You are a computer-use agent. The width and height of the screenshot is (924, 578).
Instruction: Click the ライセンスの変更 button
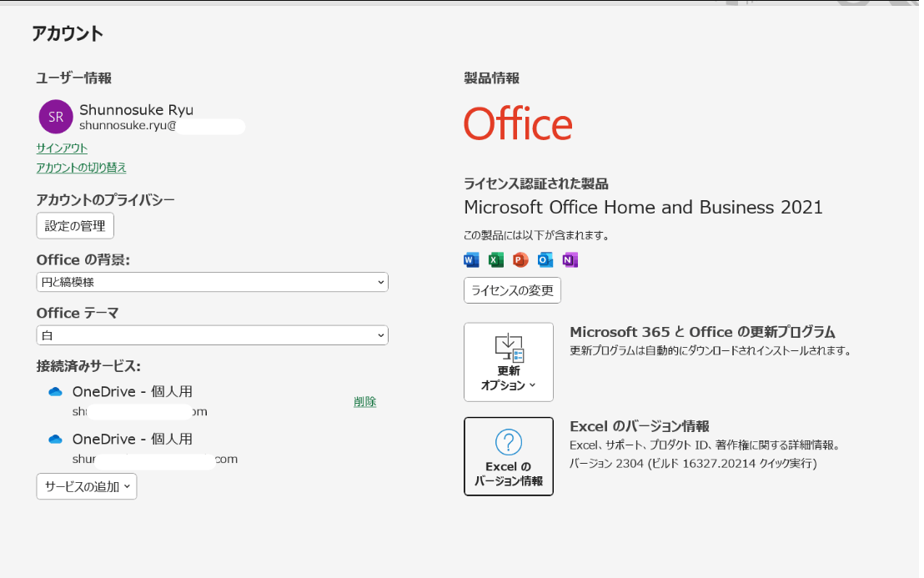pyautogui.click(x=512, y=290)
